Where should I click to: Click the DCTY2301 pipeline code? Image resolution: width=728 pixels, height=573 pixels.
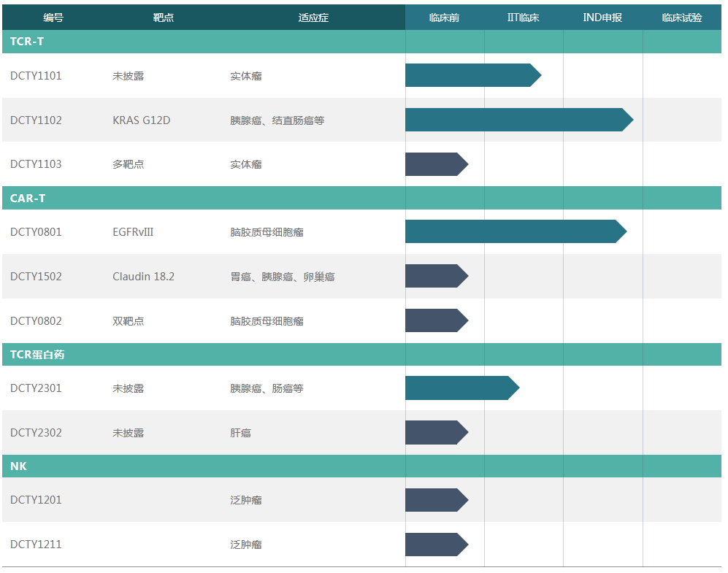point(36,388)
